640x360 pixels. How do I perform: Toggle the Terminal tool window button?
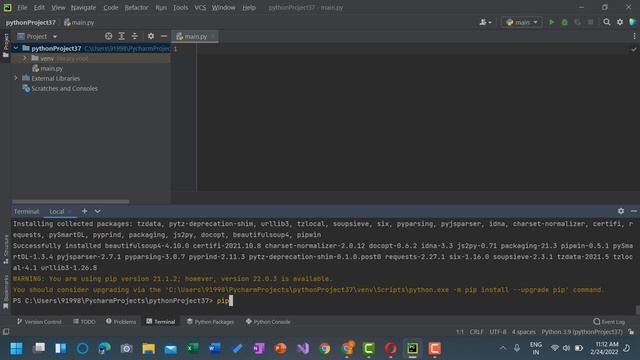(x=161, y=322)
